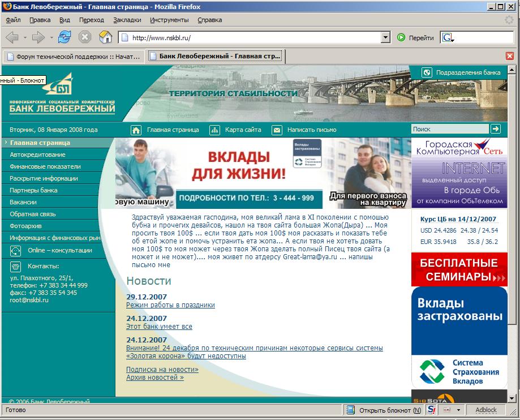Expand the status bar flag dropdown arrow

[x=459, y=410]
